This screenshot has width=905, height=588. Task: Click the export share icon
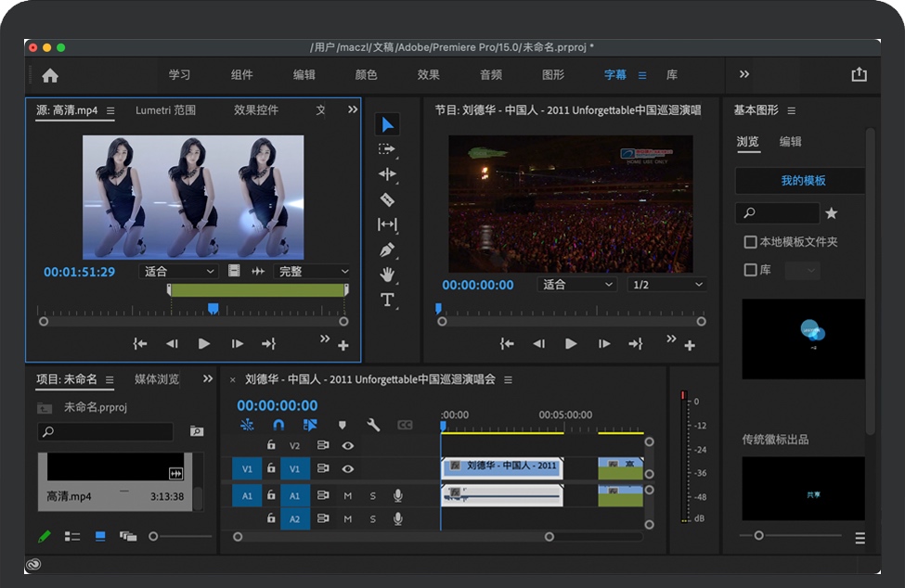coord(859,75)
